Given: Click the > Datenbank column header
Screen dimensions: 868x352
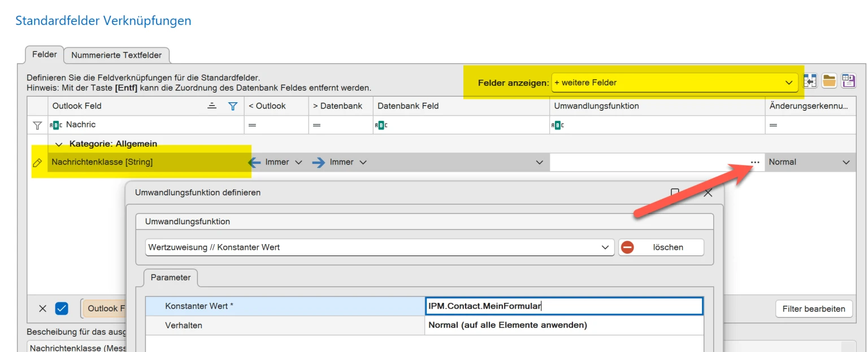Looking at the screenshot, I should tap(341, 106).
